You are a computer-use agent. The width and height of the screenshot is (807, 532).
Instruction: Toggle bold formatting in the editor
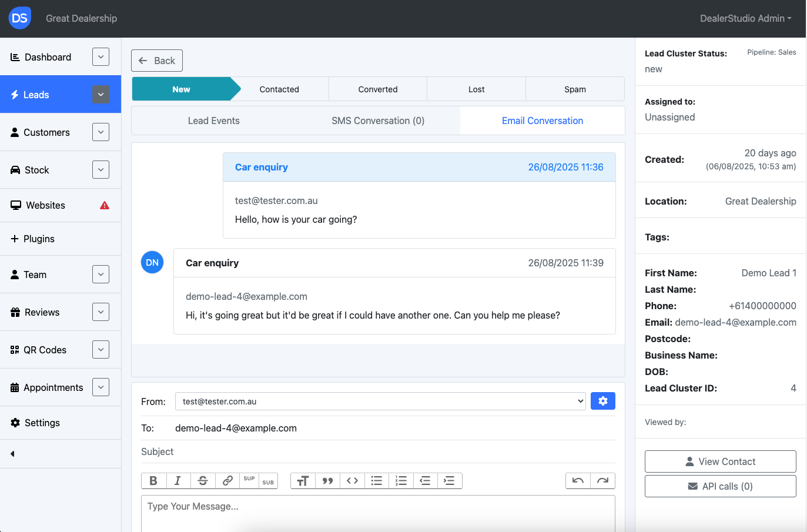tap(153, 481)
